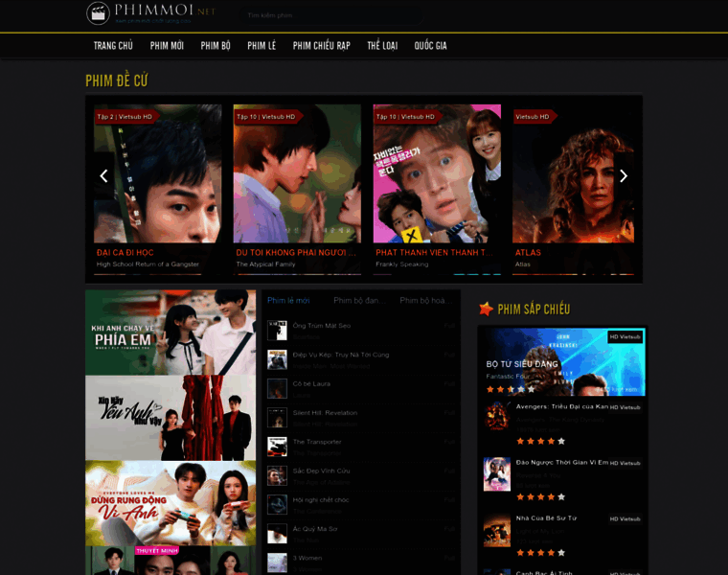
Task: Open the Phim Lẻ menu
Action: tap(262, 45)
